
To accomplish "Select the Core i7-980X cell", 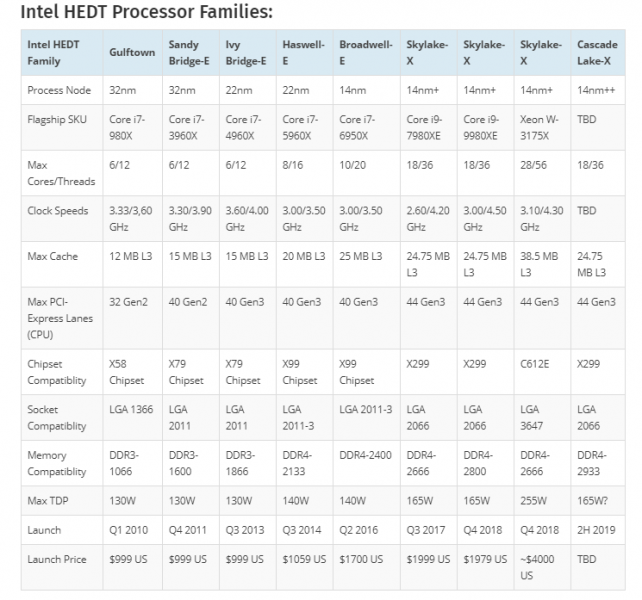I will click(127, 127).
